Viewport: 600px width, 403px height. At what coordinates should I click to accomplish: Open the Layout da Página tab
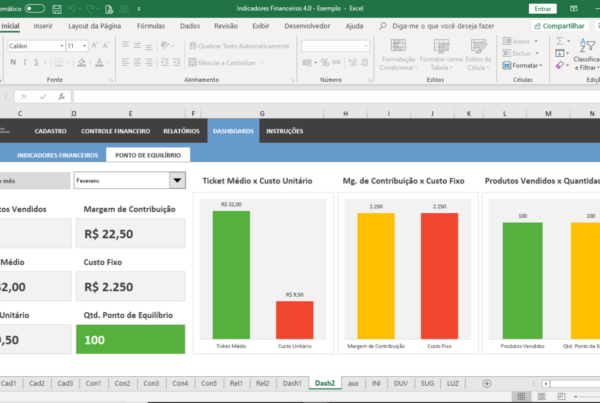[x=95, y=26]
